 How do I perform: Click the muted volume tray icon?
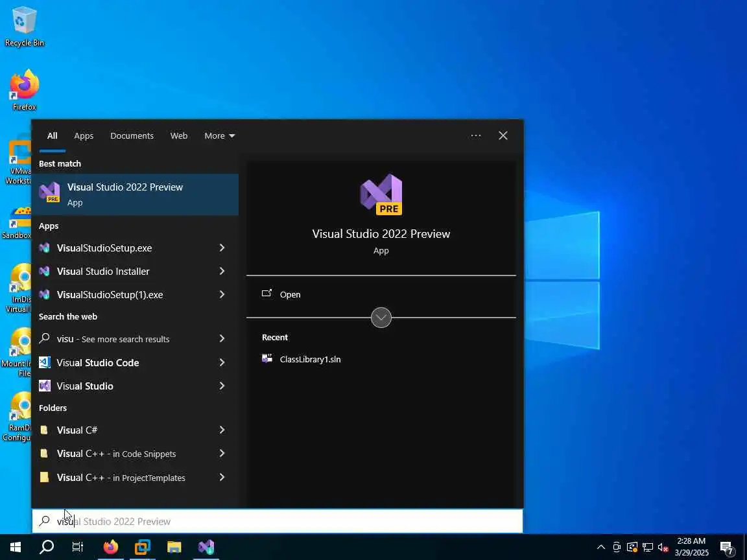(663, 547)
